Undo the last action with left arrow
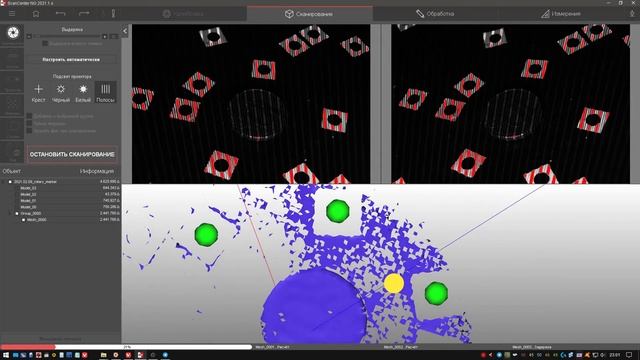 point(60,13)
